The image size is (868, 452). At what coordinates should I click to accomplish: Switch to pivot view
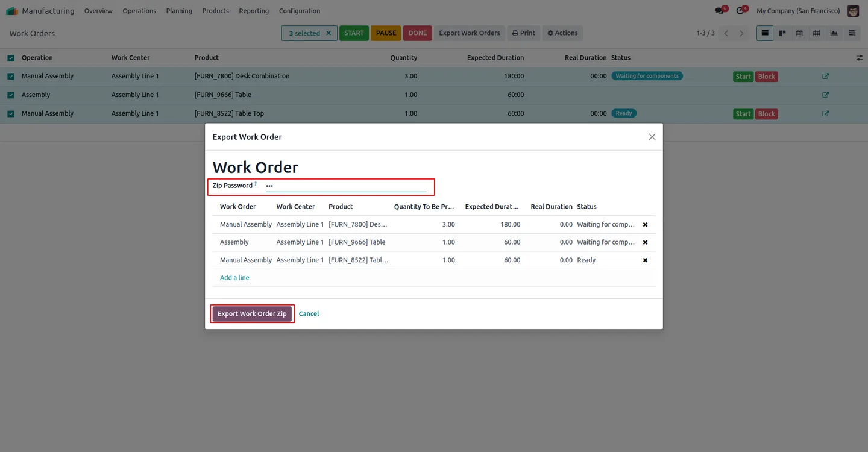point(817,33)
